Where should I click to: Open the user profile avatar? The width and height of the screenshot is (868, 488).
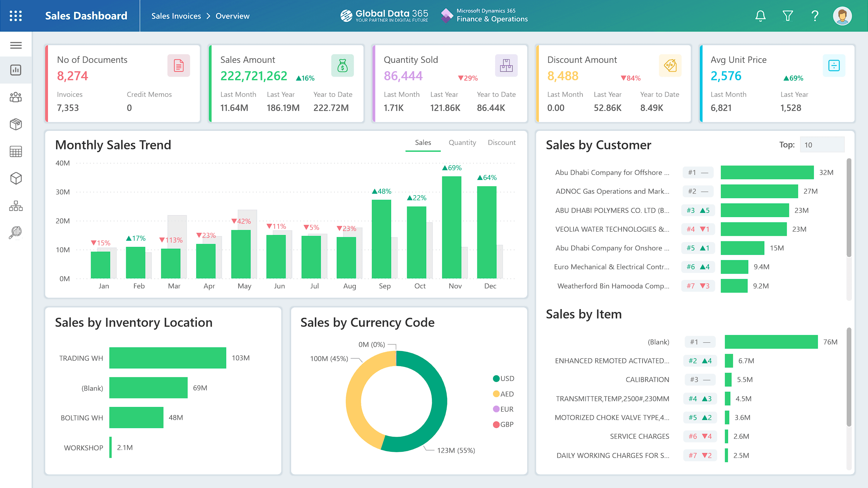842,16
